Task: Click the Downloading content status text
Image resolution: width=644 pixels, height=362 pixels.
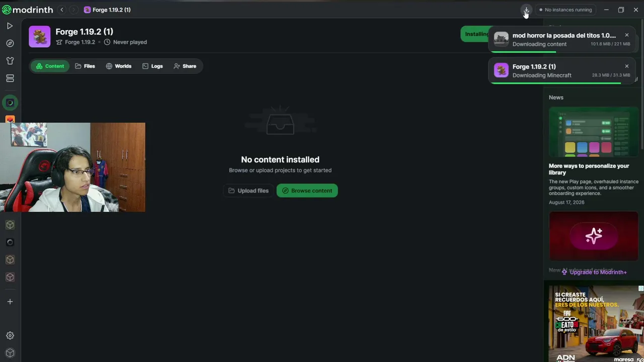Action: click(539, 44)
